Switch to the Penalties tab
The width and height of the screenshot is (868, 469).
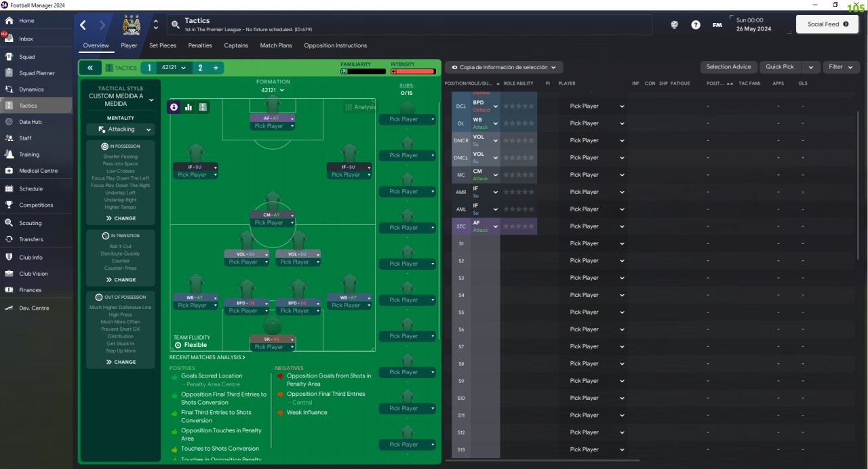click(200, 45)
